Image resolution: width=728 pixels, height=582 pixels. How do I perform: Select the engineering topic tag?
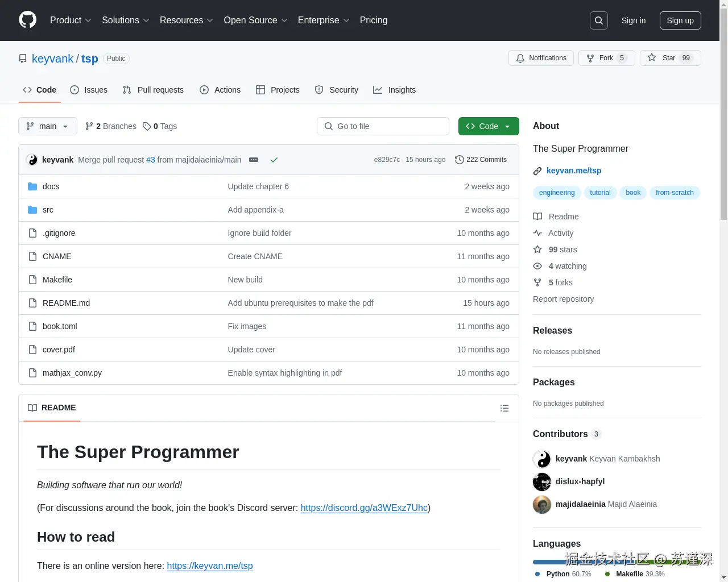click(557, 193)
